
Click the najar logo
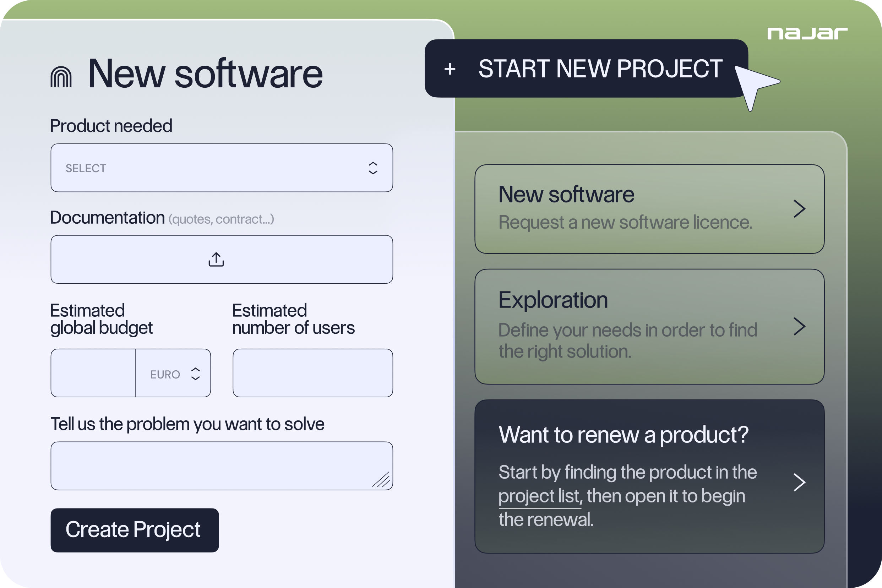807,33
